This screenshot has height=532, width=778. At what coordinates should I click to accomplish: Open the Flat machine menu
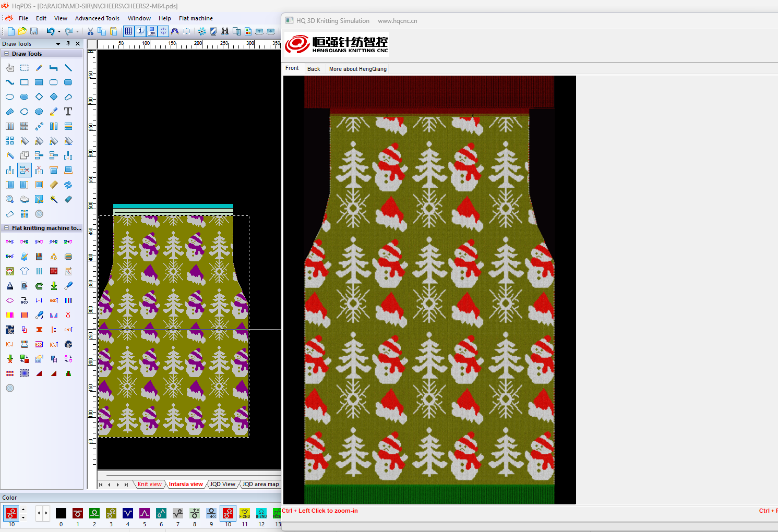[196, 18]
